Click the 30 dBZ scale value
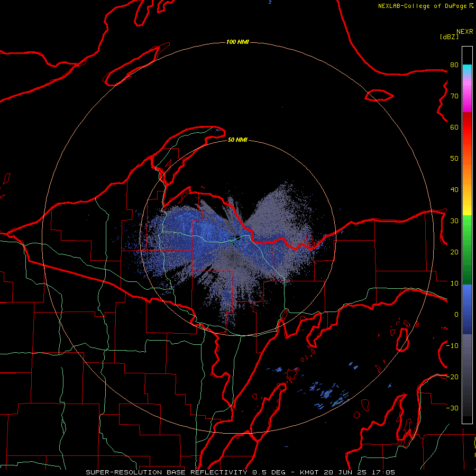This screenshot has width=476, height=476. (454, 221)
